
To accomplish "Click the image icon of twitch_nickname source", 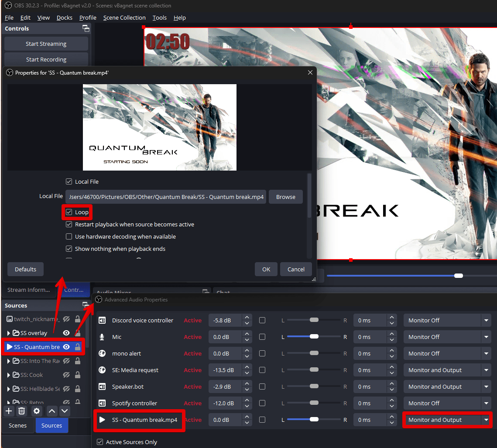I will tap(10, 319).
